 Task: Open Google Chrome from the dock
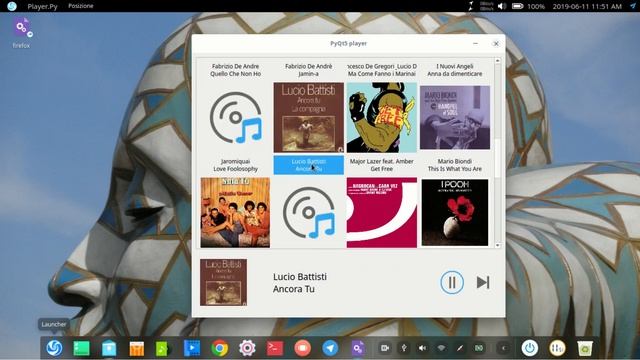coord(220,348)
